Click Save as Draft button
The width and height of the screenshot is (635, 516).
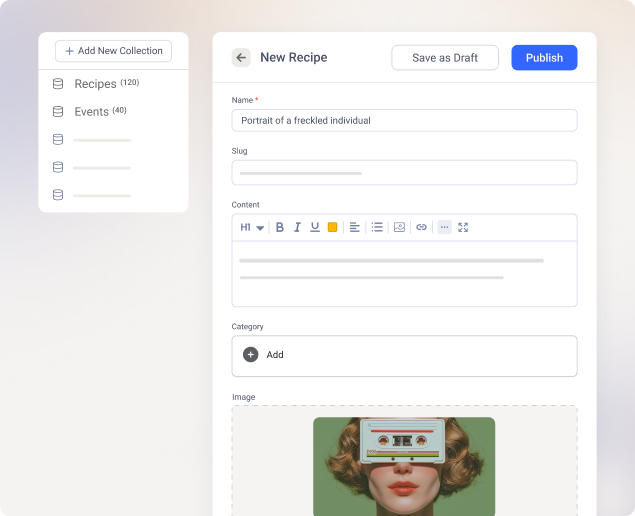[x=445, y=58]
